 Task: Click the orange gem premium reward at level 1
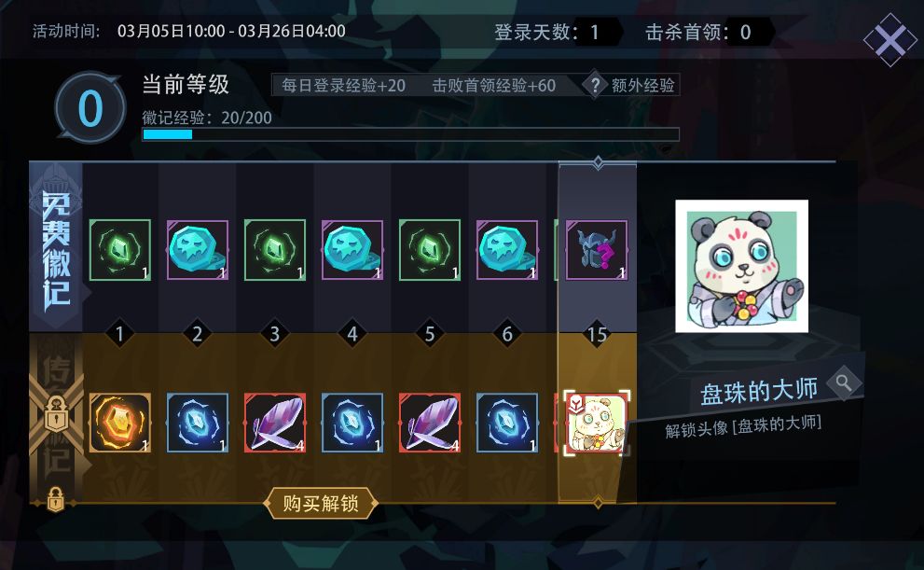pyautogui.click(x=120, y=423)
